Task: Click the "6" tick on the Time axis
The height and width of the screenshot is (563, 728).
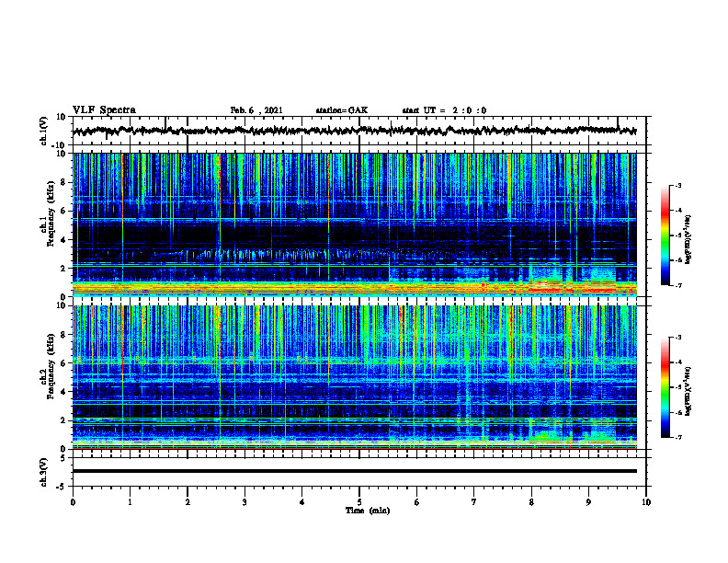Action: point(417,502)
